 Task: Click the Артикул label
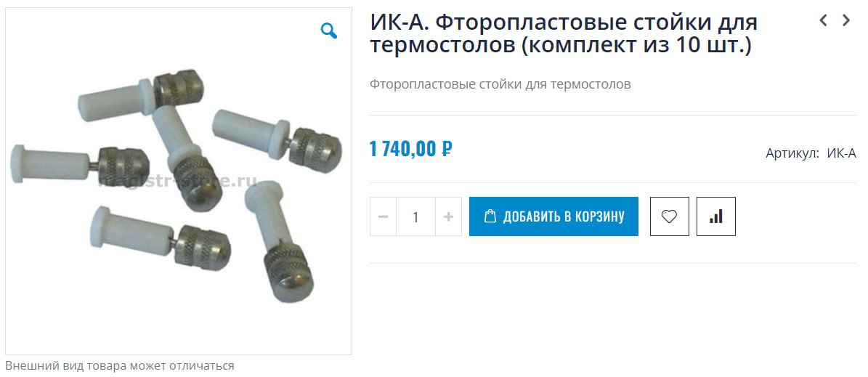(792, 153)
